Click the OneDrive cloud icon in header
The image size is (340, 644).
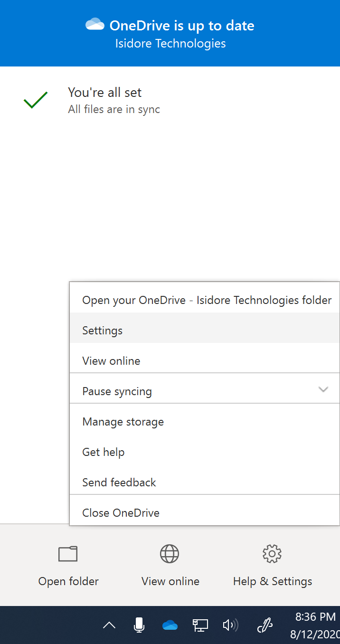coord(95,25)
